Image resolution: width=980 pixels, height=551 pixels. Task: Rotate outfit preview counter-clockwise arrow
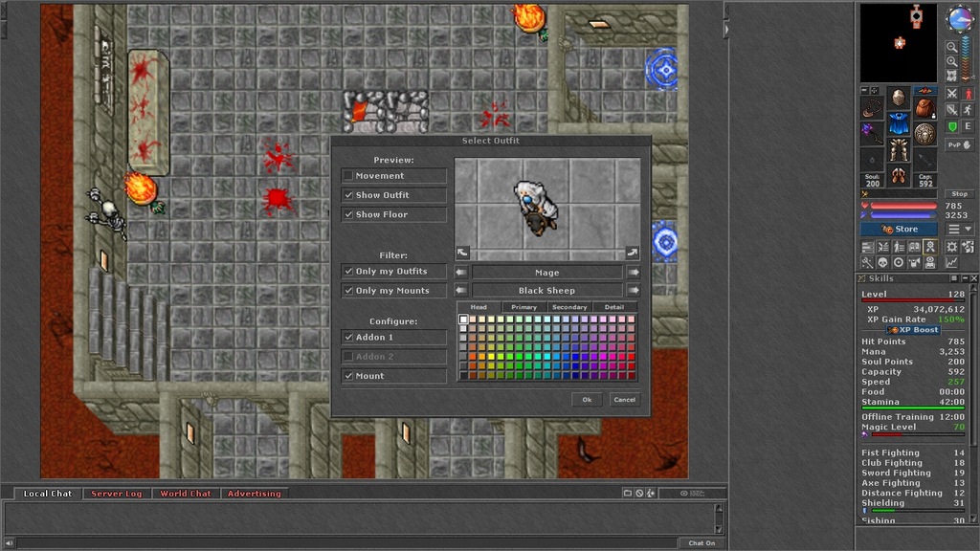[x=462, y=253]
